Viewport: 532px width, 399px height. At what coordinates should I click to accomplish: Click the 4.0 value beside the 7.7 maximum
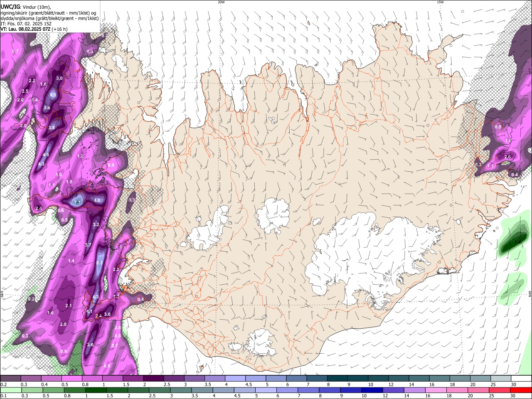pyautogui.click(x=97, y=200)
